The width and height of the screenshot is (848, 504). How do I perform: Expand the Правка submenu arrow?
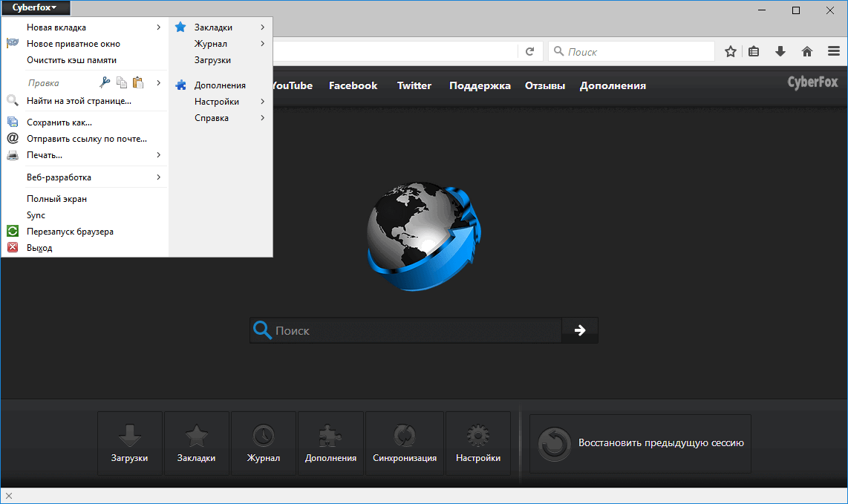click(158, 82)
